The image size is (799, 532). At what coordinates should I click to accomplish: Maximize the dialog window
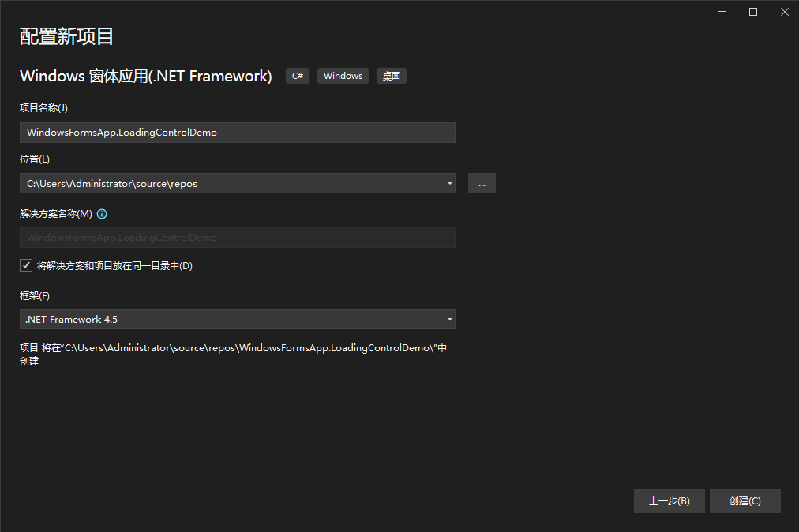point(753,12)
